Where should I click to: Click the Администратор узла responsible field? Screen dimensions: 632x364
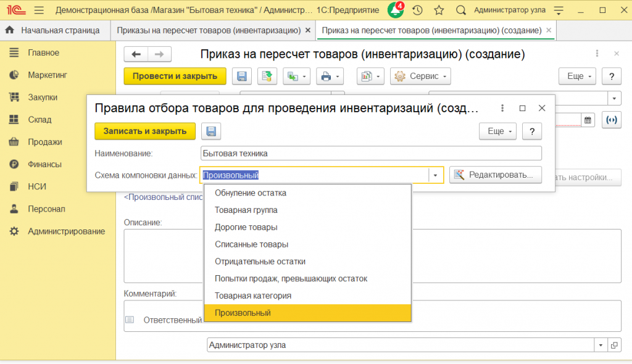(401, 345)
